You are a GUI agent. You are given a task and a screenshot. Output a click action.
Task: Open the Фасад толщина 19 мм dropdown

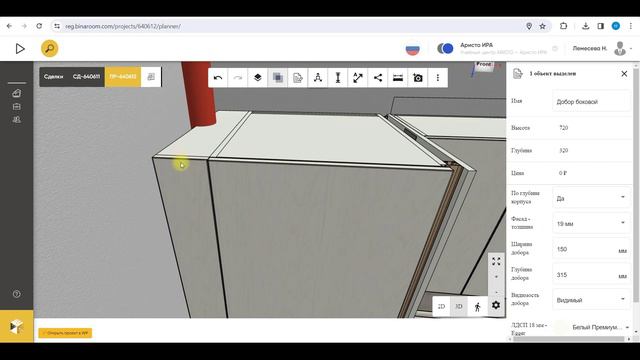pyautogui.click(x=591, y=224)
